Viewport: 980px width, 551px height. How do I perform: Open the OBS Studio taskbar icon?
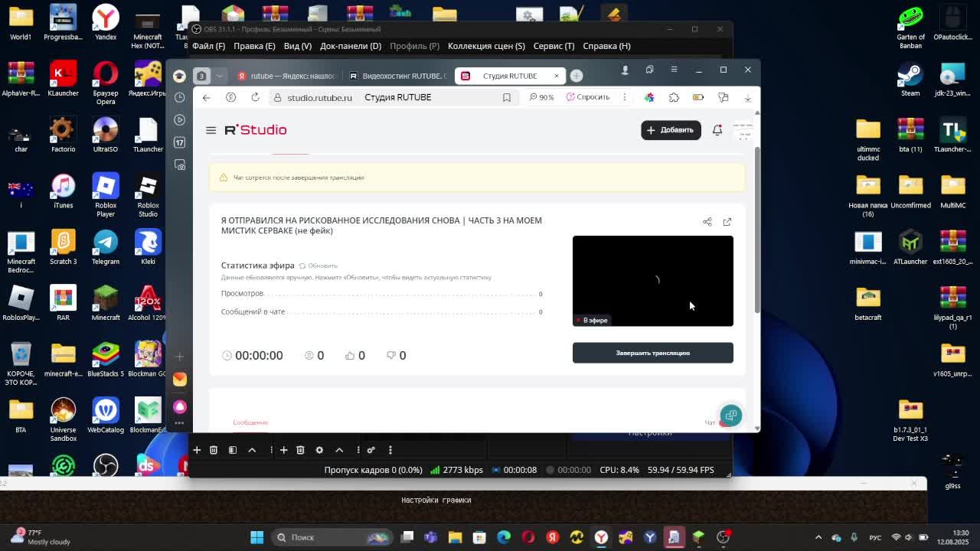[x=723, y=537]
